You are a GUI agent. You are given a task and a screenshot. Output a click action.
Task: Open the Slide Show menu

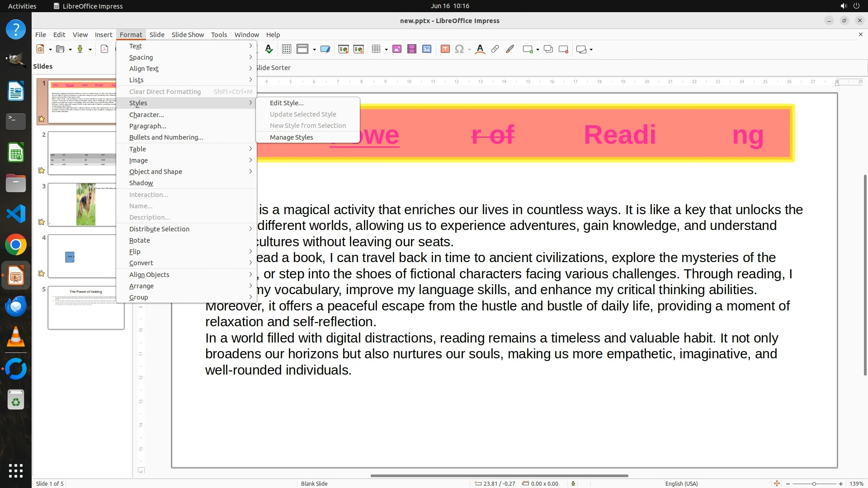[188, 35]
